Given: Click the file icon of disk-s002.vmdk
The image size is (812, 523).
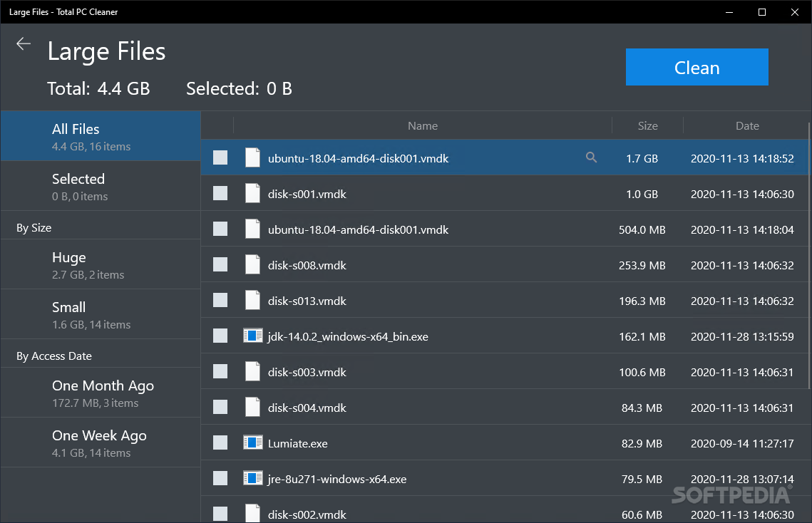Looking at the screenshot, I should 252,514.
